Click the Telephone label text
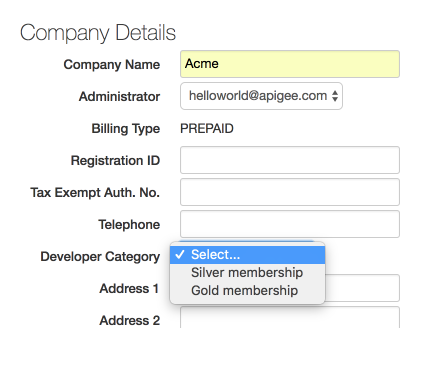The image size is (427, 367). point(129,225)
